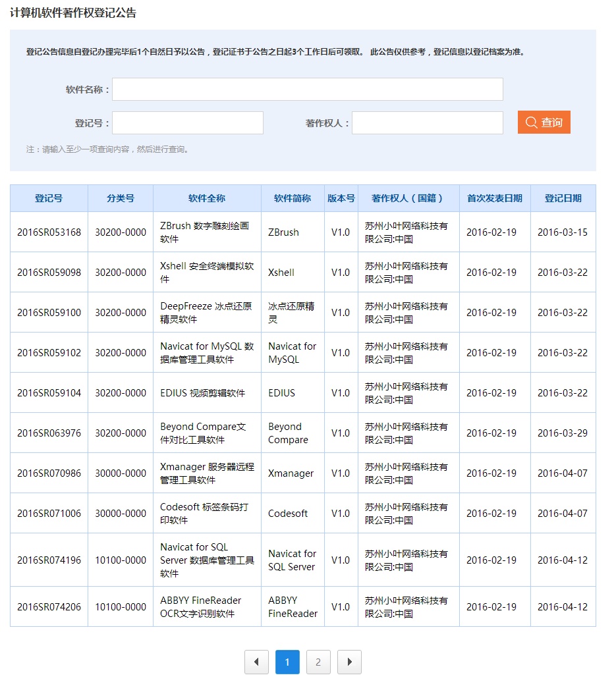Viewport: 616px width, 696px height.
Task: Click the 冰点还原精灵 short name cell
Action: (x=293, y=313)
